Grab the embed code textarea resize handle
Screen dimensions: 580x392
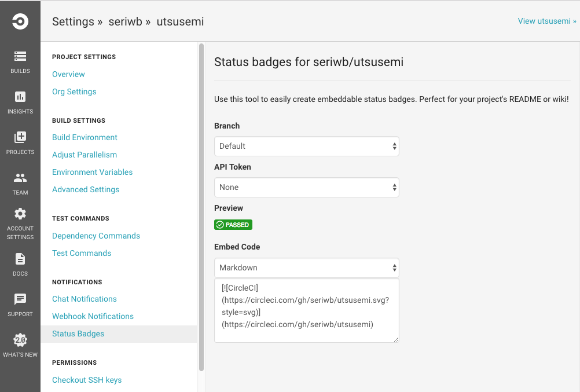[396, 339]
